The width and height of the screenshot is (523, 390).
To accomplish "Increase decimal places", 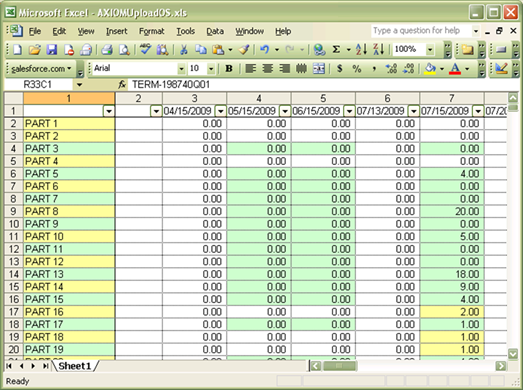I will [x=391, y=69].
